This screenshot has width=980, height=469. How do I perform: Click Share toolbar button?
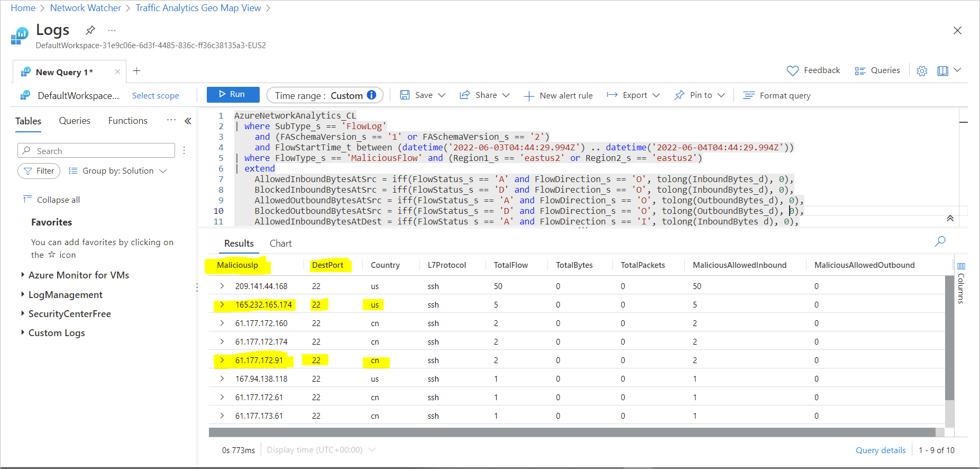479,95
